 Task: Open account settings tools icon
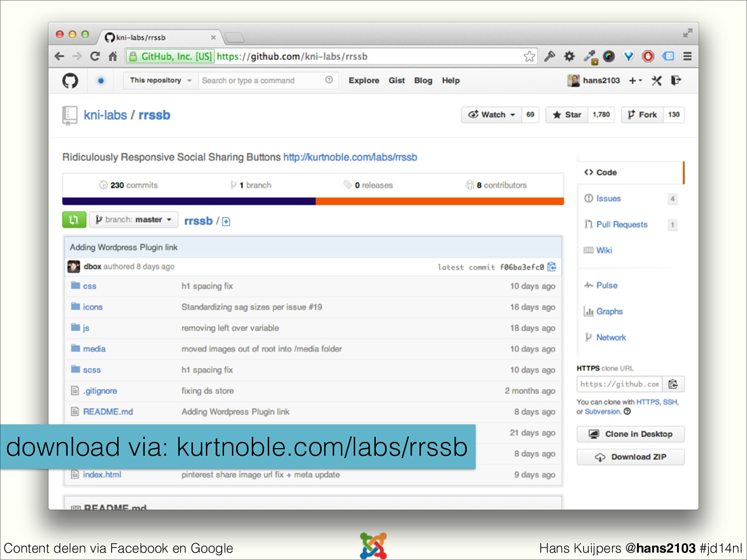coord(656,81)
